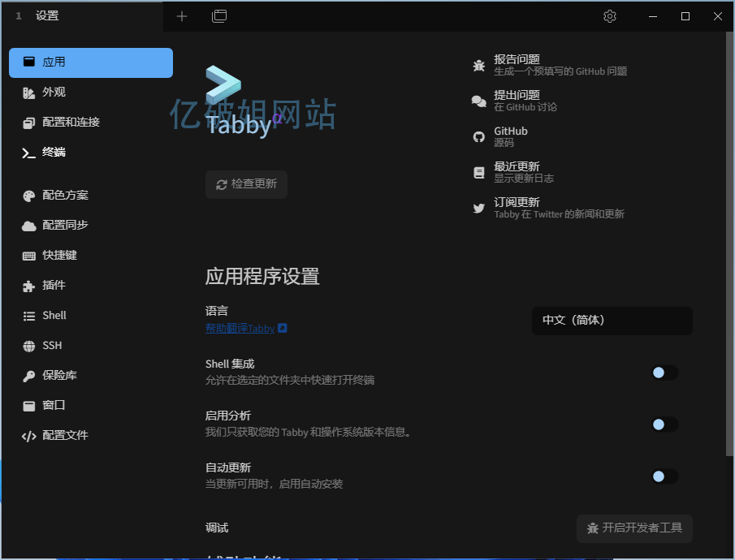Click the book icon next to 最近更新
Viewport: 735px width, 560px height.
pos(478,172)
